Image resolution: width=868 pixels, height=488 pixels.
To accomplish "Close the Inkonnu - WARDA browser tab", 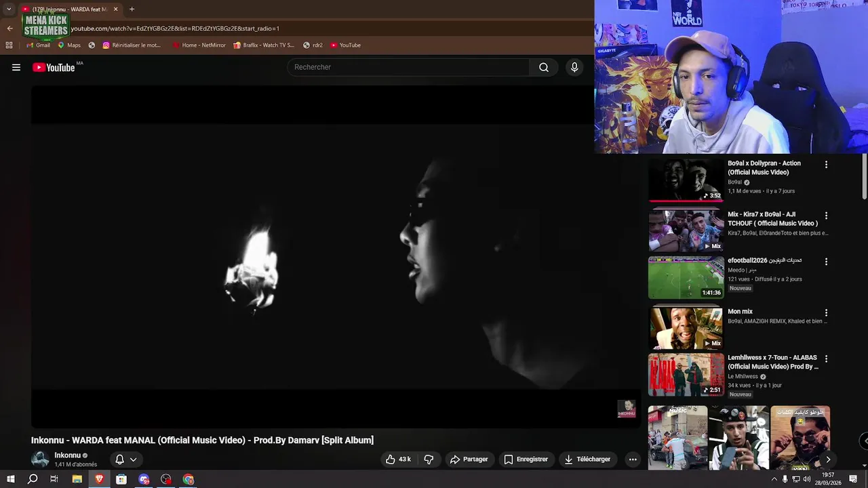I will coord(115,9).
